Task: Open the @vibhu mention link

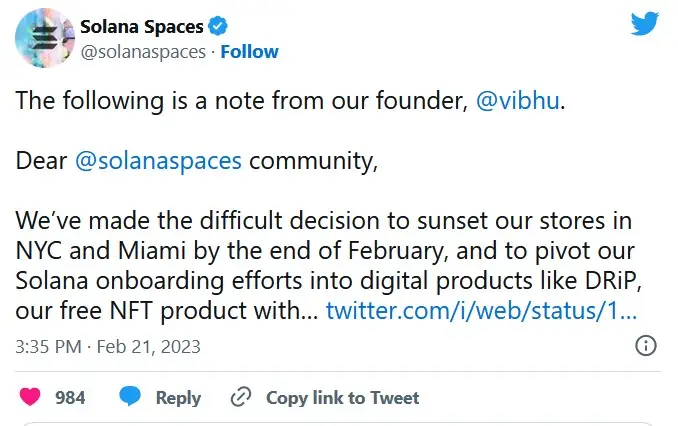Action: 518,101
